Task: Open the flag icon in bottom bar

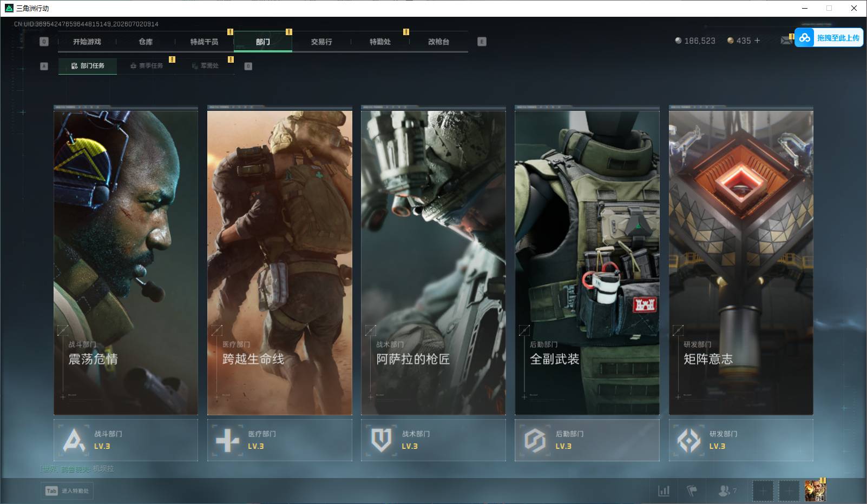Action: point(692,491)
